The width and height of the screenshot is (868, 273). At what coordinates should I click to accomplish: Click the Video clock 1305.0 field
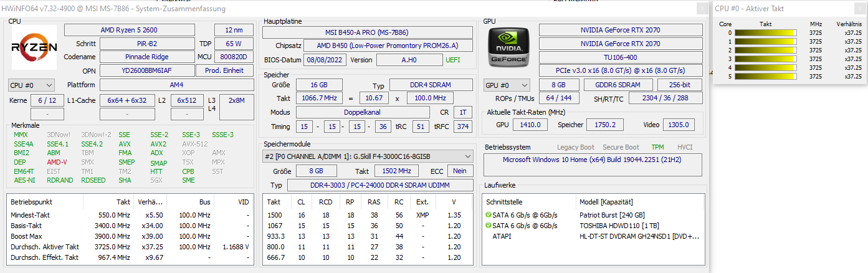pos(678,125)
